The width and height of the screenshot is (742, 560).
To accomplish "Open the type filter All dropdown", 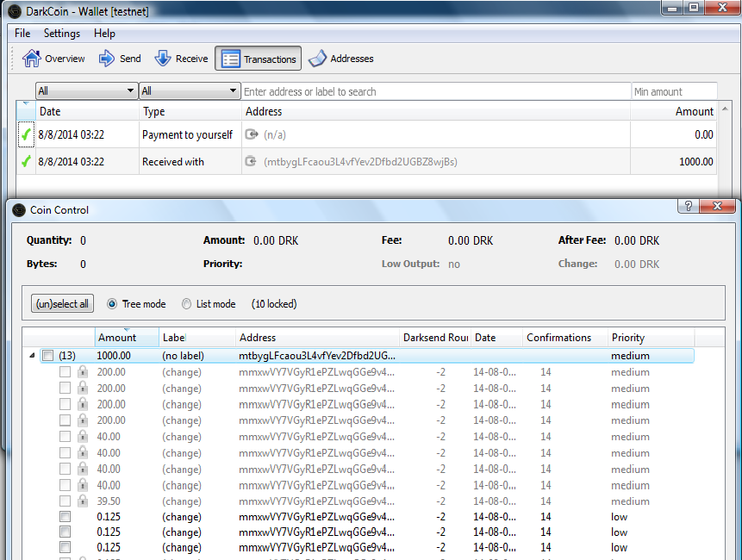I will pos(190,90).
